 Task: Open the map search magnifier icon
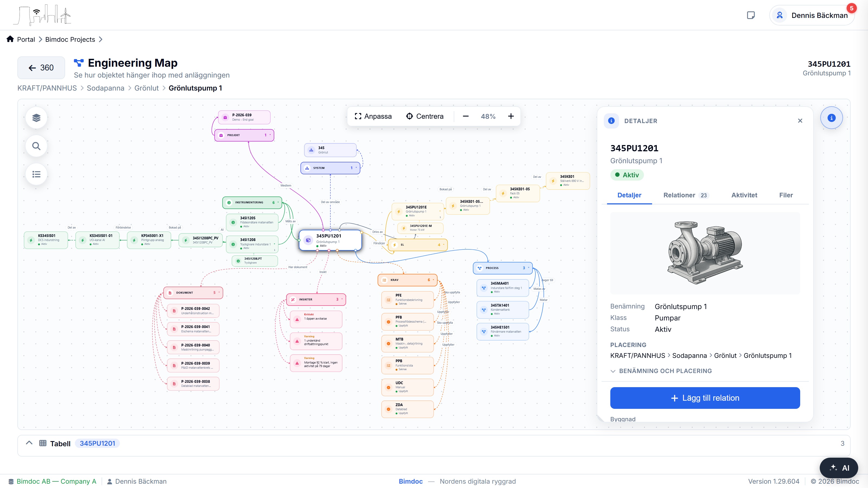click(x=36, y=146)
